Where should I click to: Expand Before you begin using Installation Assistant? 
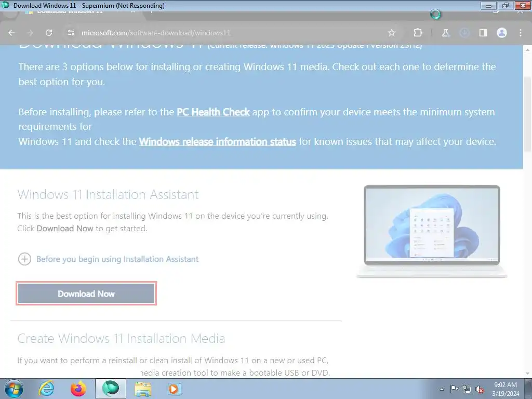[108, 259]
